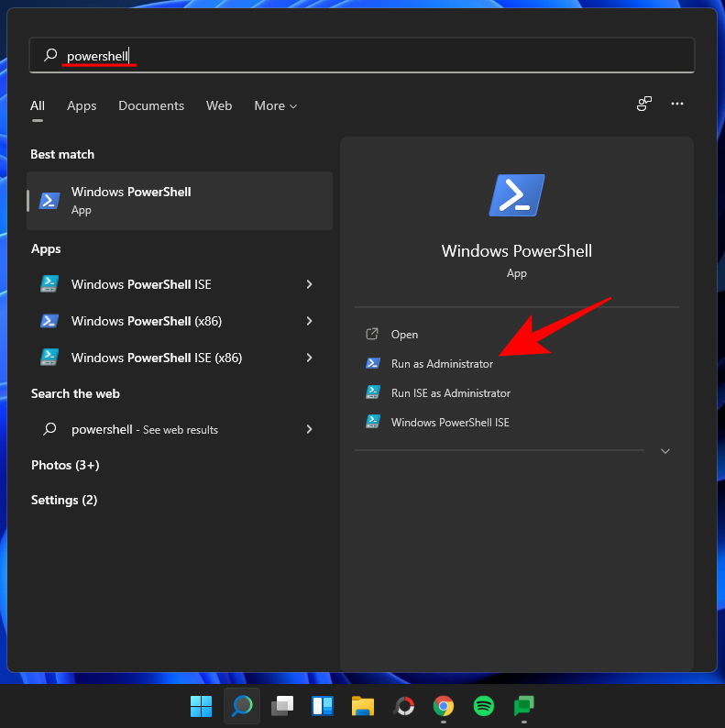Viewport: 725px width, 728px height.
Task: Expand options arrow for Windows PowerShell ISE
Action: [x=309, y=284]
